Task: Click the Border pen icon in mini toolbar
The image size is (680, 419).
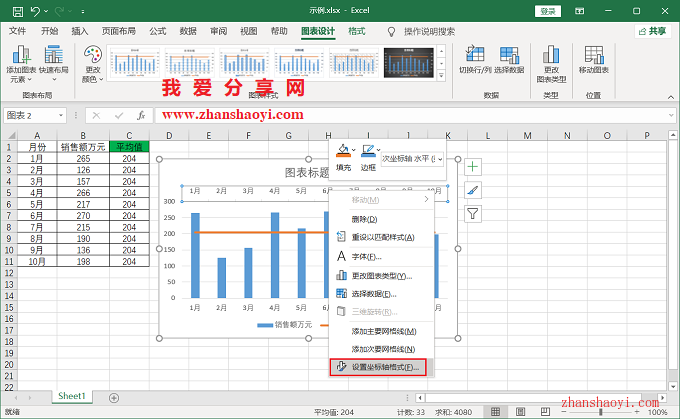Action: [x=368, y=151]
